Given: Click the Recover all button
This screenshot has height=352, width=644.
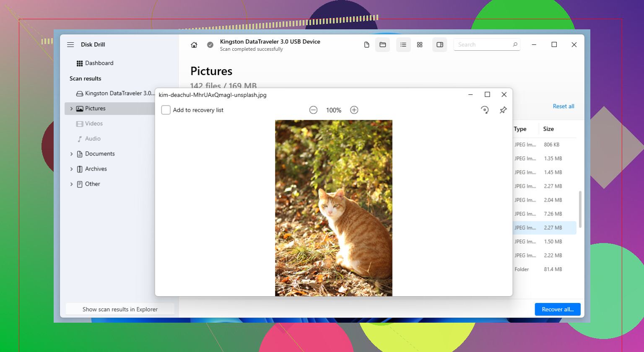Looking at the screenshot, I should [558, 309].
